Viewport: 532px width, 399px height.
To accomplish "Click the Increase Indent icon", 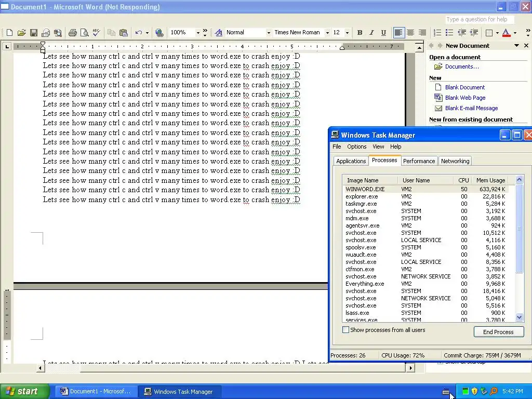I will click(474, 33).
